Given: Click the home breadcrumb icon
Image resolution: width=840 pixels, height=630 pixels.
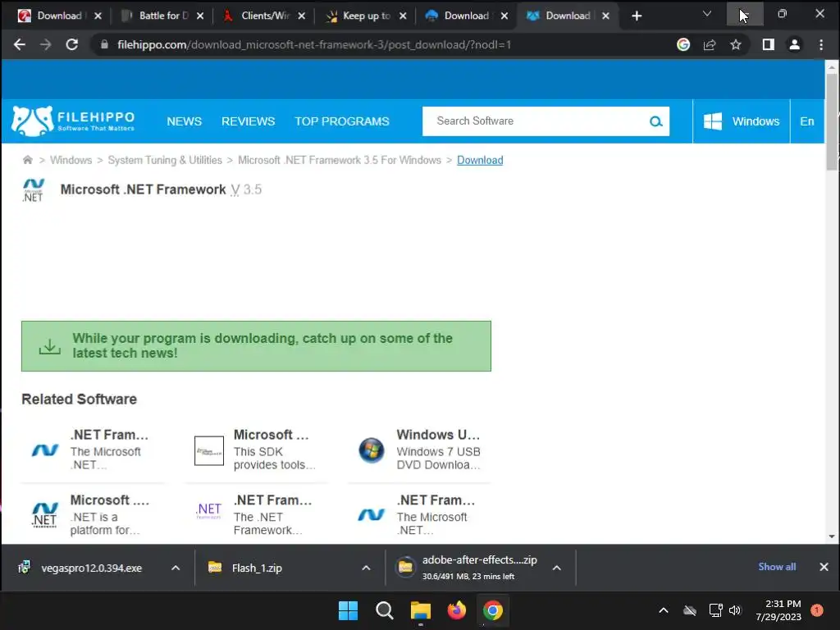Looking at the screenshot, I should pyautogui.click(x=27, y=160).
